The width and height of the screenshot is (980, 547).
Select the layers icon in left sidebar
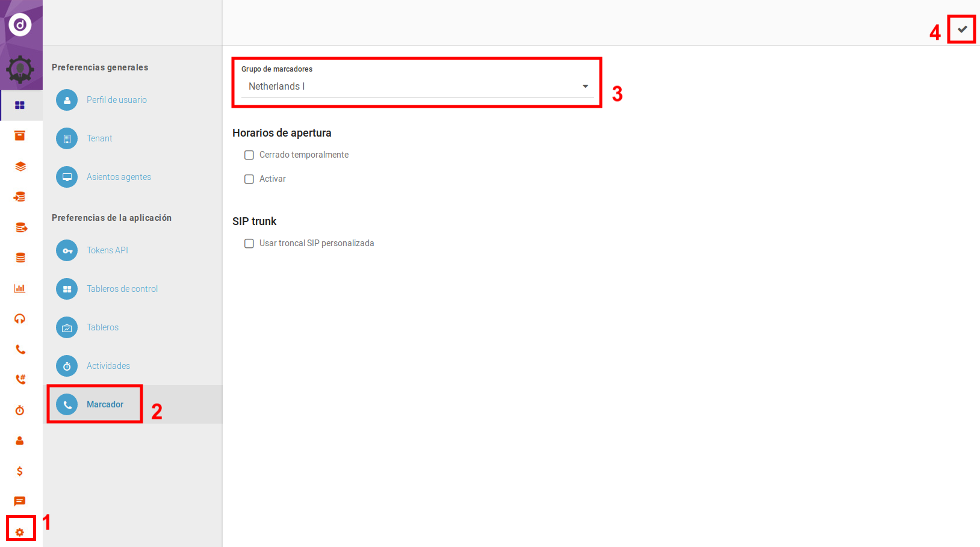pyautogui.click(x=20, y=166)
